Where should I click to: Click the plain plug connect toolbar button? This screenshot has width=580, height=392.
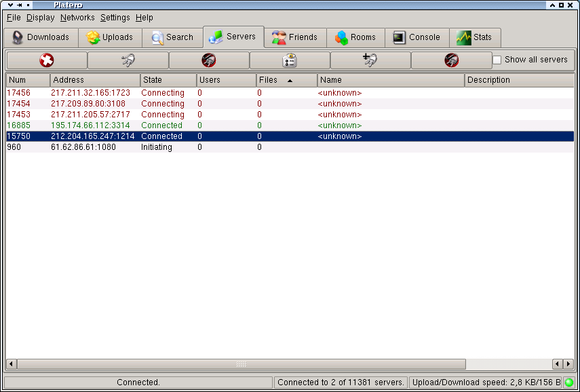tap(128, 60)
